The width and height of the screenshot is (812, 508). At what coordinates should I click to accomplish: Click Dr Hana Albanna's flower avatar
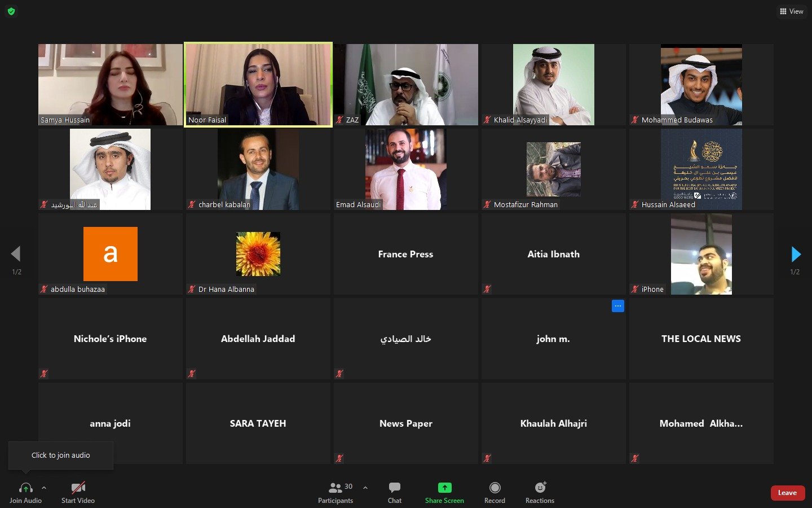point(258,254)
